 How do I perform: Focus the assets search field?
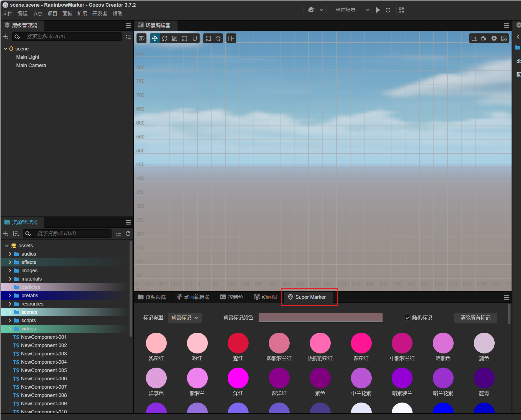[73, 233]
